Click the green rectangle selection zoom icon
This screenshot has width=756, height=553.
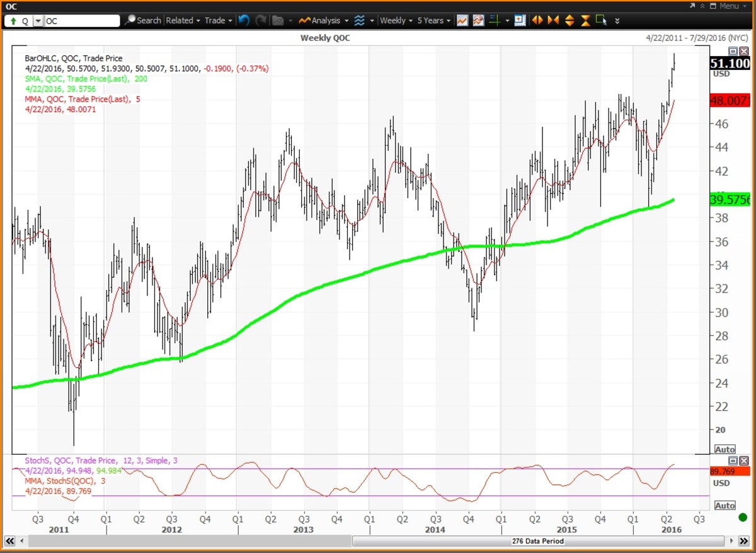pyautogui.click(x=601, y=20)
